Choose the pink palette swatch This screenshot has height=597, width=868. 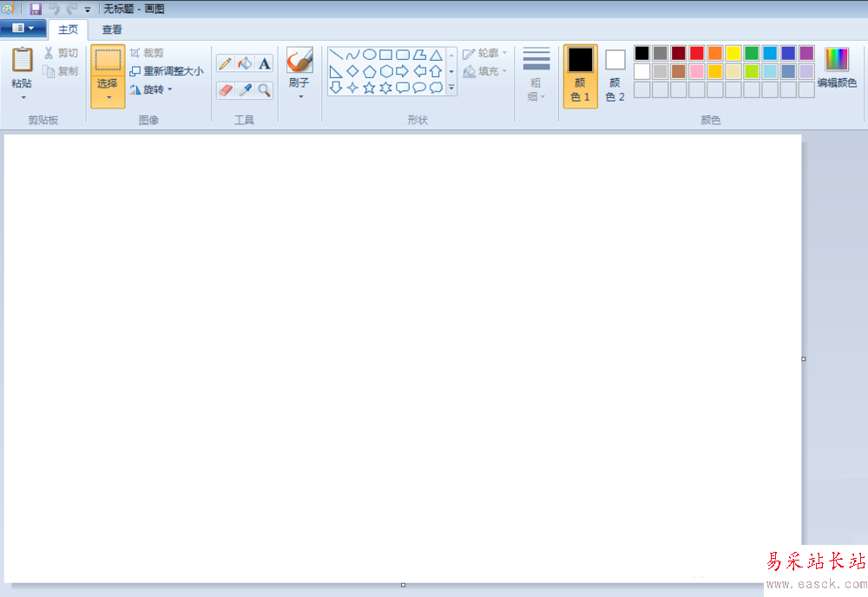pyautogui.click(x=696, y=71)
